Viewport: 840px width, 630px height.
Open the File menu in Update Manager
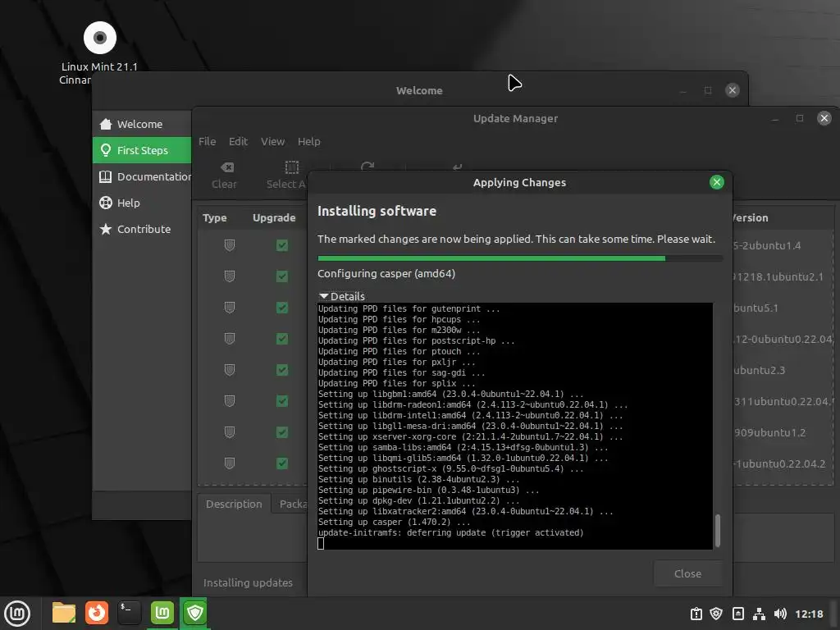(x=208, y=141)
